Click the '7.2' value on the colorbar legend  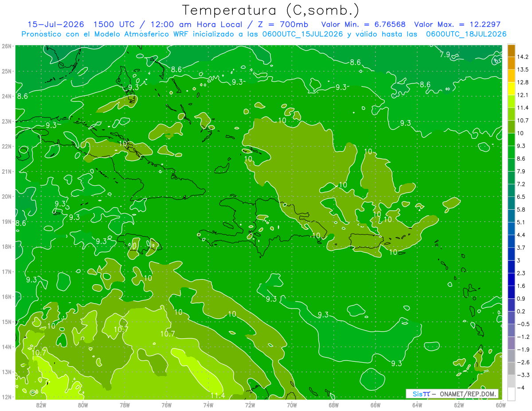522,184
